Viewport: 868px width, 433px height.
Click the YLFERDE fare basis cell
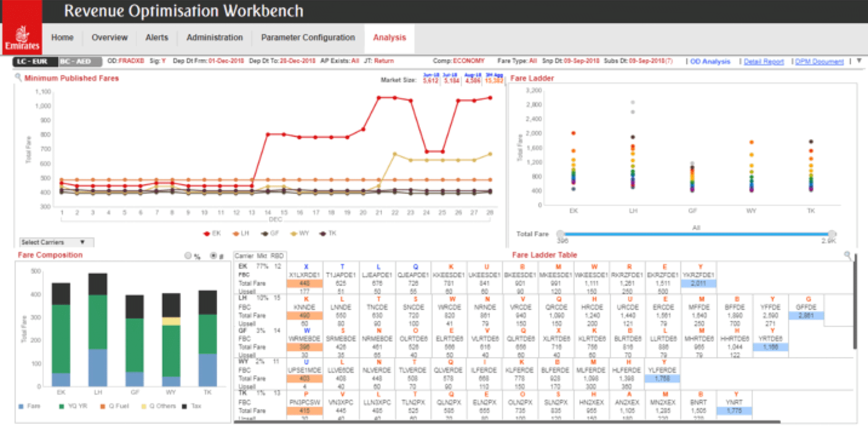pos(662,371)
